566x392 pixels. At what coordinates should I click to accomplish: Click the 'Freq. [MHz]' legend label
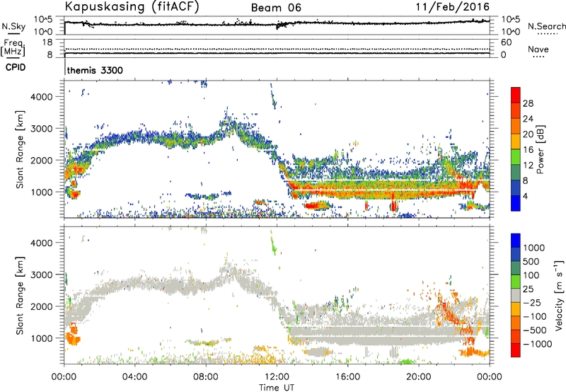click(x=13, y=48)
